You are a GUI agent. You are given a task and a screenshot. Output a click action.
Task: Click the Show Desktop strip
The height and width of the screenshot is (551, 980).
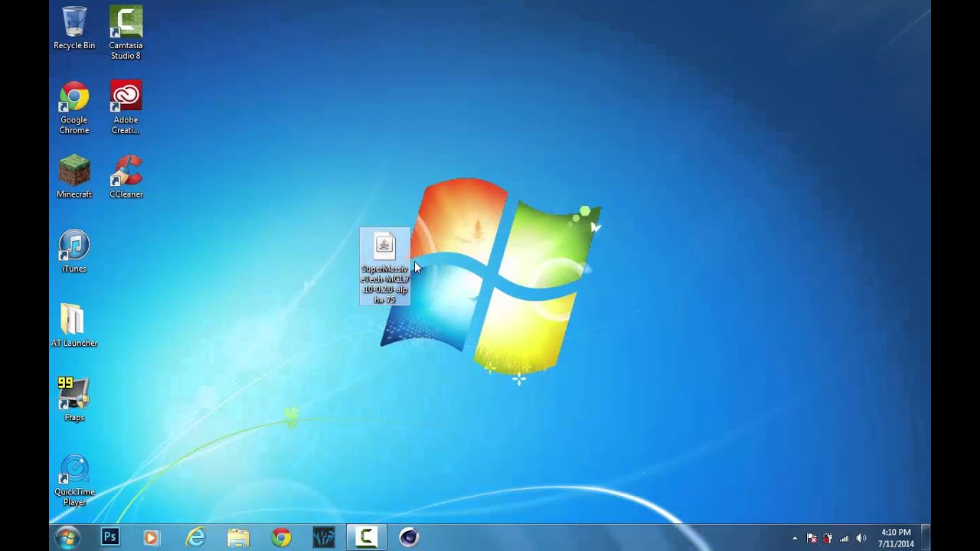click(x=926, y=538)
